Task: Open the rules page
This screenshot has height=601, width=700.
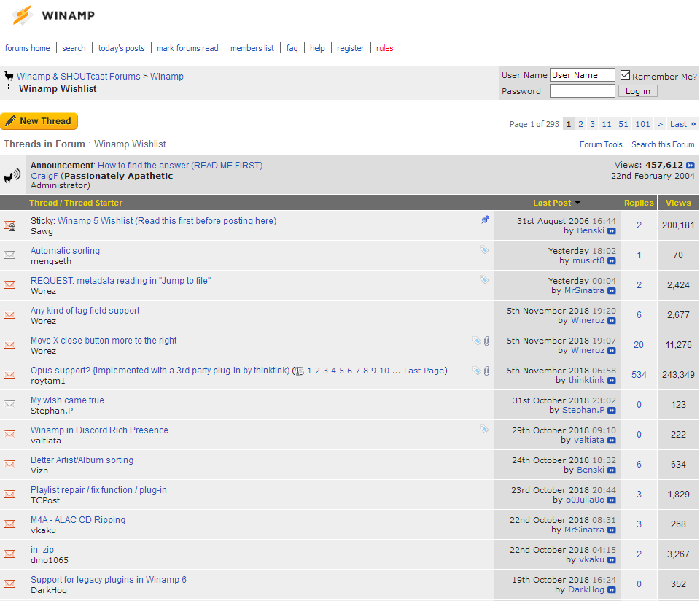Action: point(384,48)
